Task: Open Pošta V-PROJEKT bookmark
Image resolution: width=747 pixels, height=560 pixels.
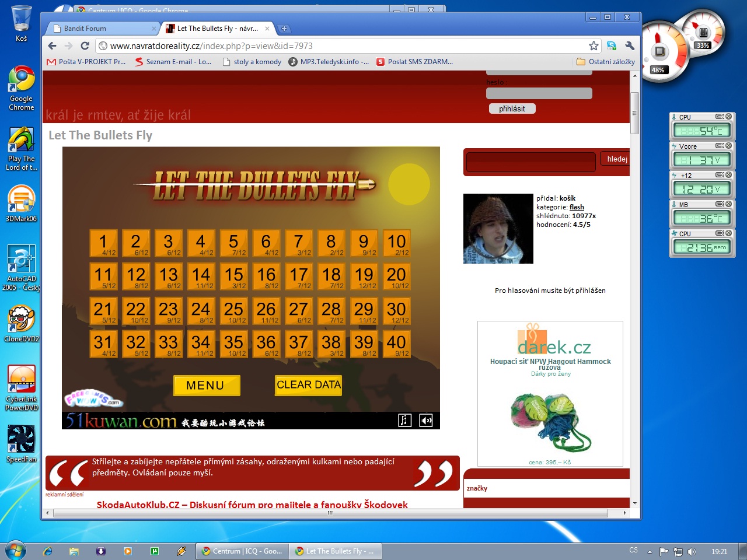Action: point(86,62)
